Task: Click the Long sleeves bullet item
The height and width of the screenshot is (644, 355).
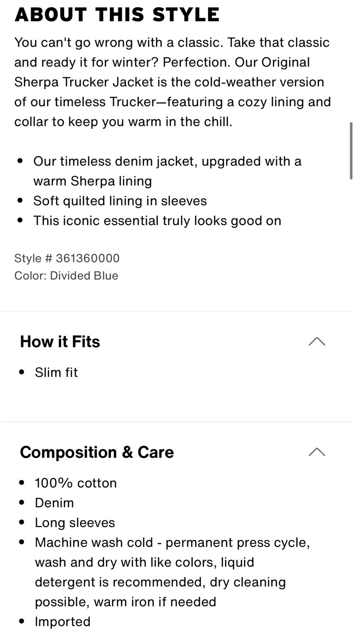Action: click(x=75, y=522)
